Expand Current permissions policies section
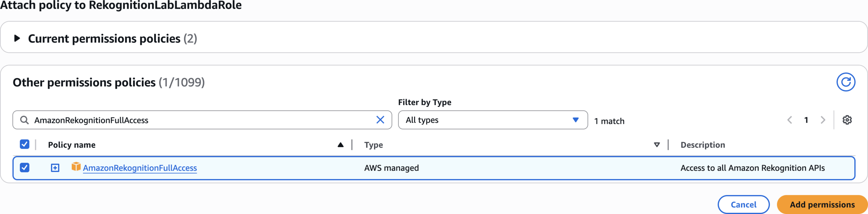Screen dimensions: 868x214 [17, 38]
